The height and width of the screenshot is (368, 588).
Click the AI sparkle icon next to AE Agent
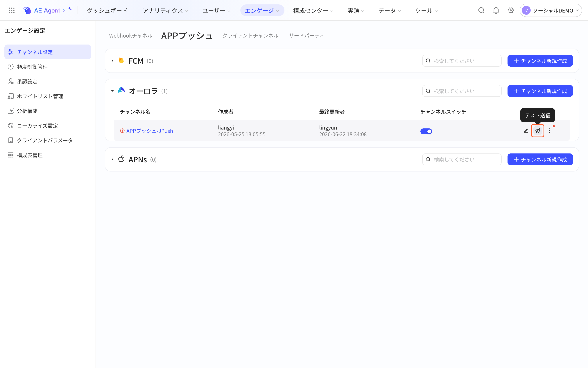click(x=70, y=9)
